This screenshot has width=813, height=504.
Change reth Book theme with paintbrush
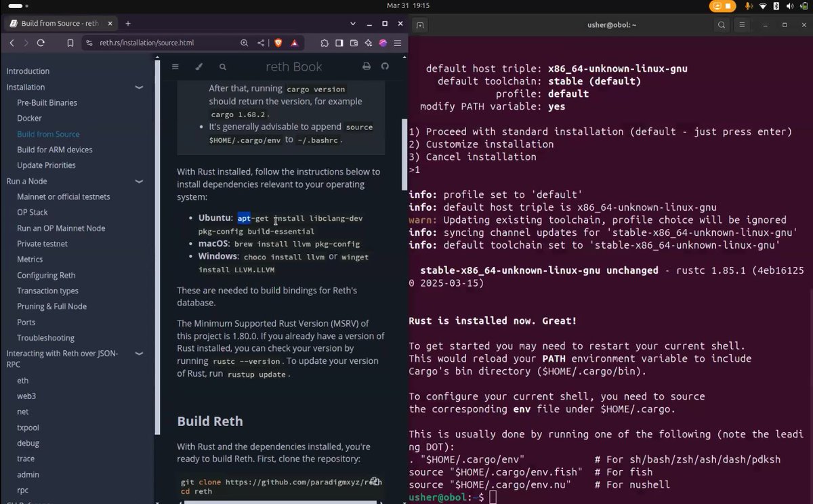pyautogui.click(x=199, y=66)
